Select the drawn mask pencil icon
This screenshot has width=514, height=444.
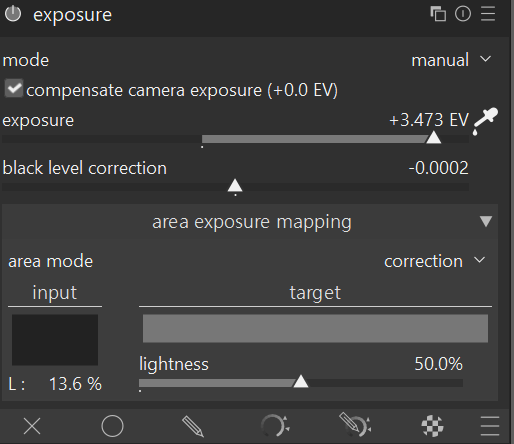(x=193, y=426)
